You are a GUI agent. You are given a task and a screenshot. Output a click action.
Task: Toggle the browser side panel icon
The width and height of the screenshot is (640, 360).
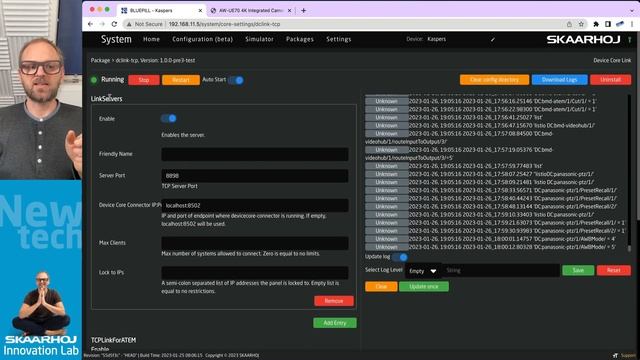[608, 24]
